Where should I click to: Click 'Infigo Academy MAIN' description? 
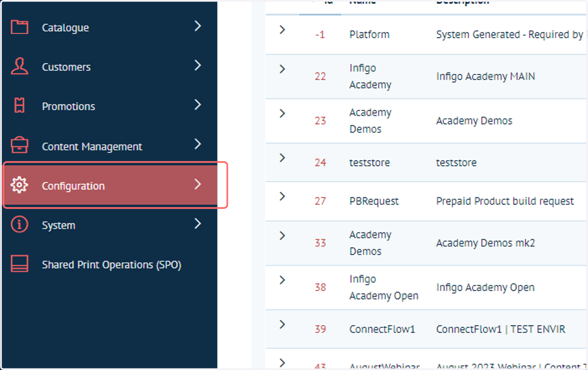(x=486, y=76)
